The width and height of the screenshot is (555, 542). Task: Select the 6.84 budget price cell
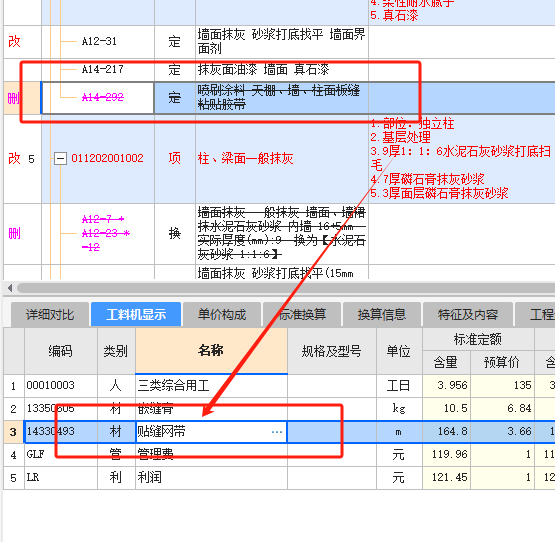coord(502,409)
